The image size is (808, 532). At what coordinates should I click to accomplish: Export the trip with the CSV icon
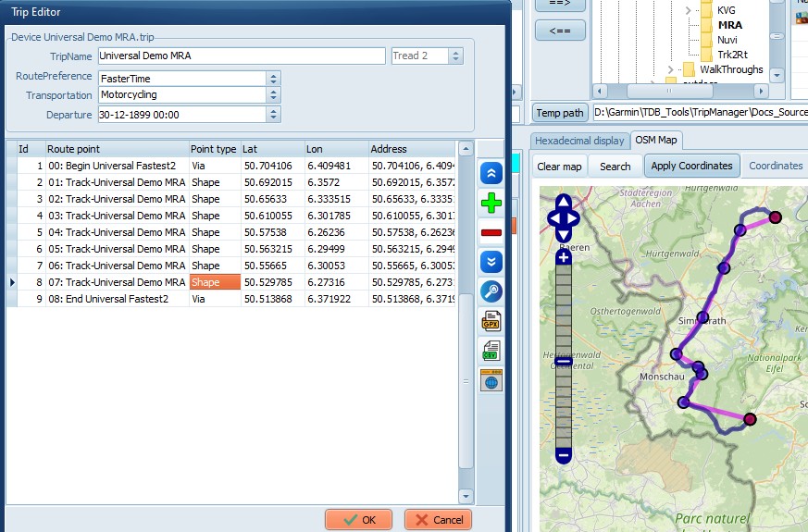(491, 351)
